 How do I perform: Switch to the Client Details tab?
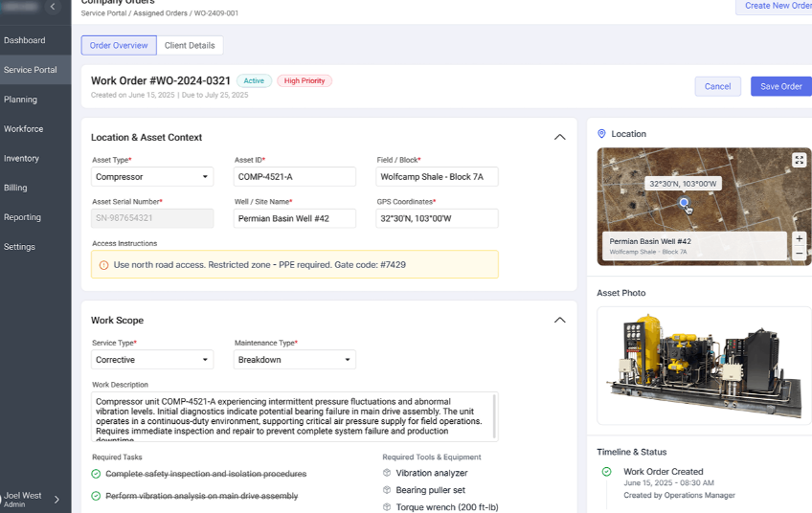point(190,46)
